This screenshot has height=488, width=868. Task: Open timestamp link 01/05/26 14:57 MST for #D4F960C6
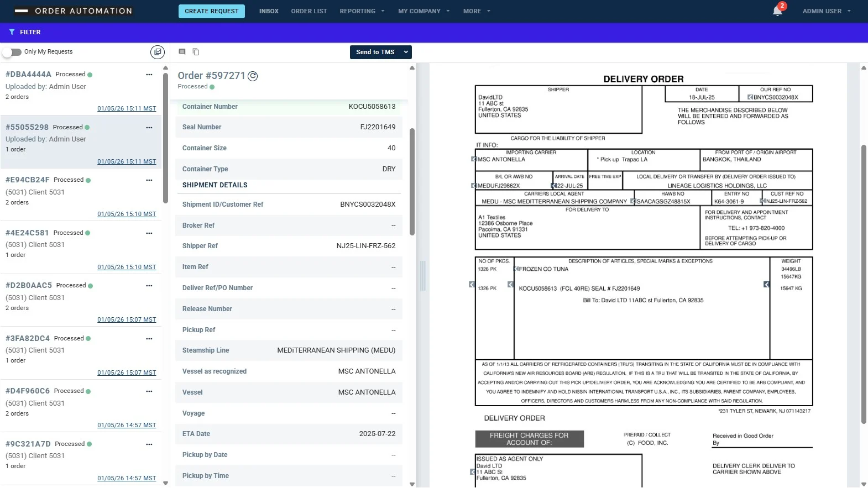click(x=127, y=426)
